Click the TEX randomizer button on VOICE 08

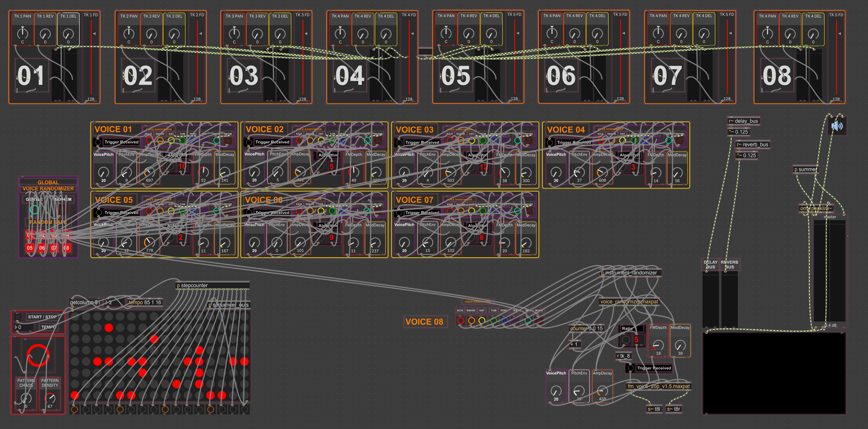(x=515, y=321)
